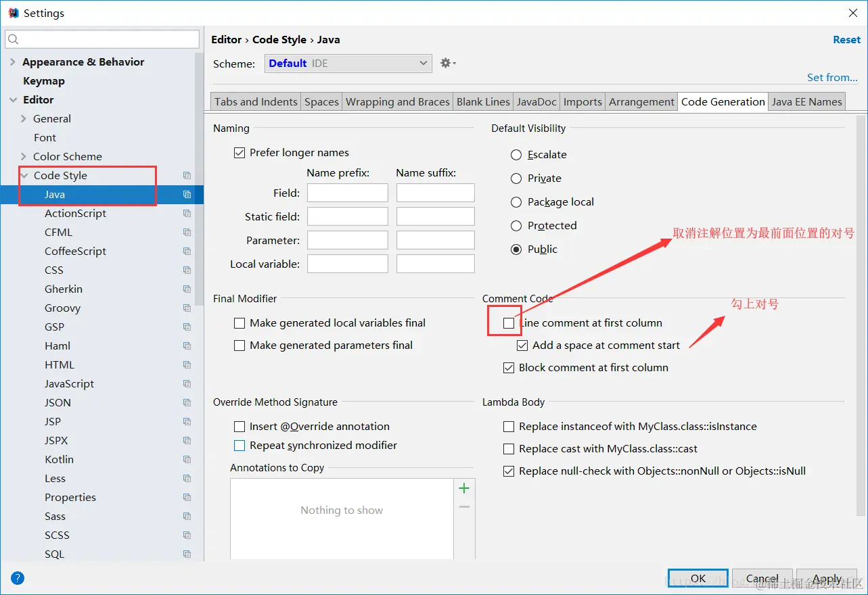Click the copy icon next to Groovy
Viewport: 868px width, 595px height.
(187, 308)
